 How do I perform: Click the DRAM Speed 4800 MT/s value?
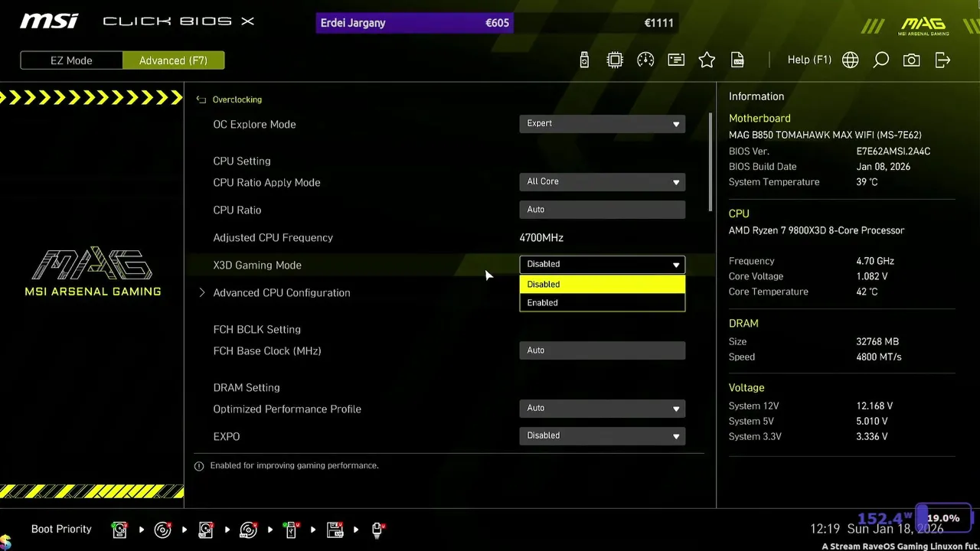(879, 357)
